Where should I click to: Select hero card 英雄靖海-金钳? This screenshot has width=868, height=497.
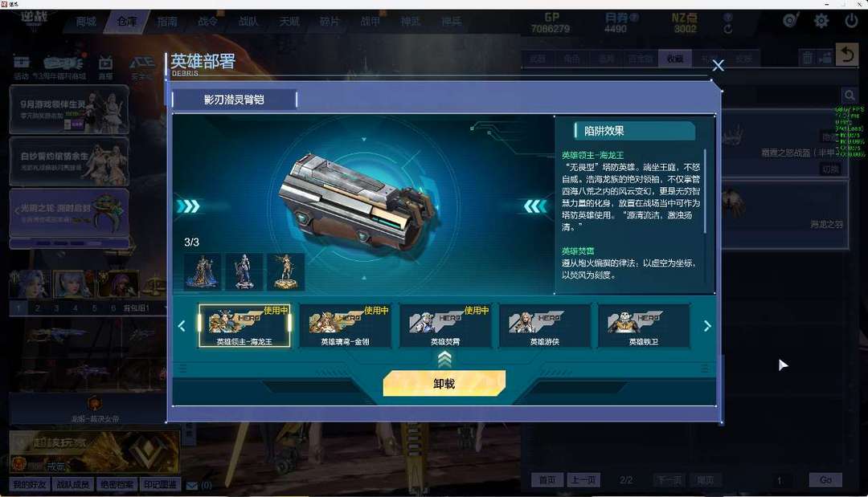tap(345, 326)
